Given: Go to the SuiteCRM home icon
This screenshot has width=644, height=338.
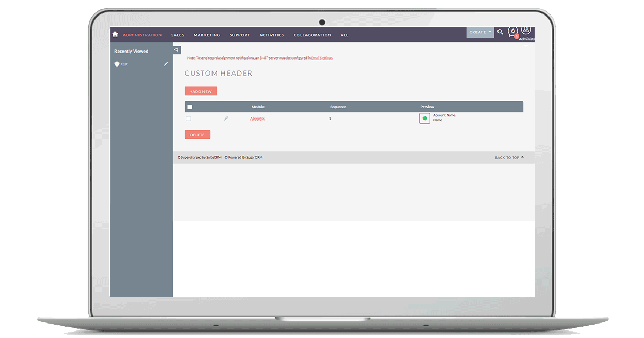Looking at the screenshot, I should (x=115, y=34).
